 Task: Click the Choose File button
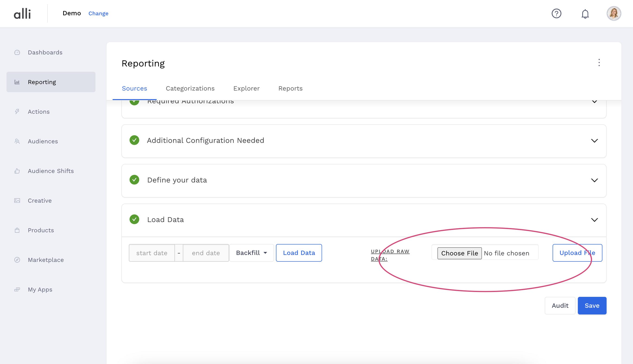click(459, 253)
